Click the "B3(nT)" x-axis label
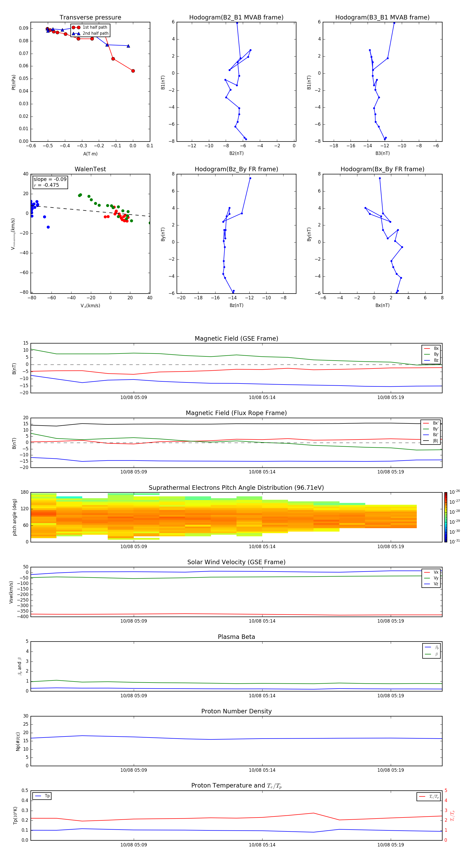Image resolution: width=473 pixels, height=868 pixels. (382, 153)
